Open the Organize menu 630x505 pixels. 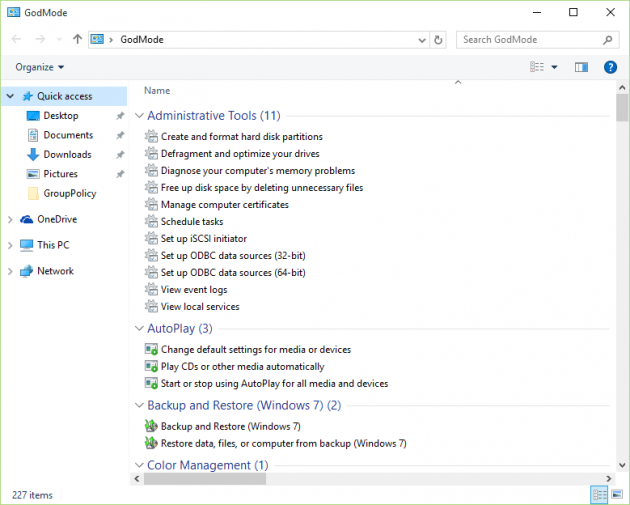tap(39, 67)
